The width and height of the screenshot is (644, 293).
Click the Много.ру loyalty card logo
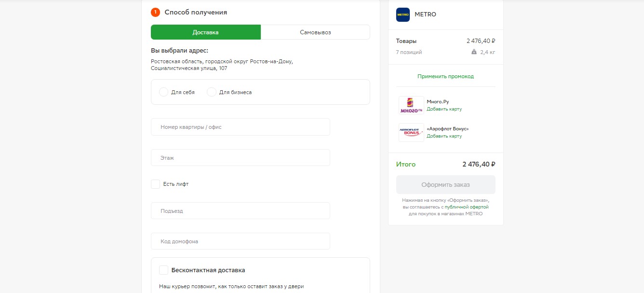(x=411, y=105)
